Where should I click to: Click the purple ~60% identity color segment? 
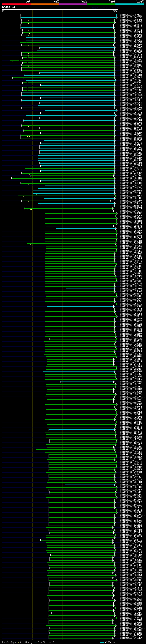pyautogui.click(x=73, y=4)
